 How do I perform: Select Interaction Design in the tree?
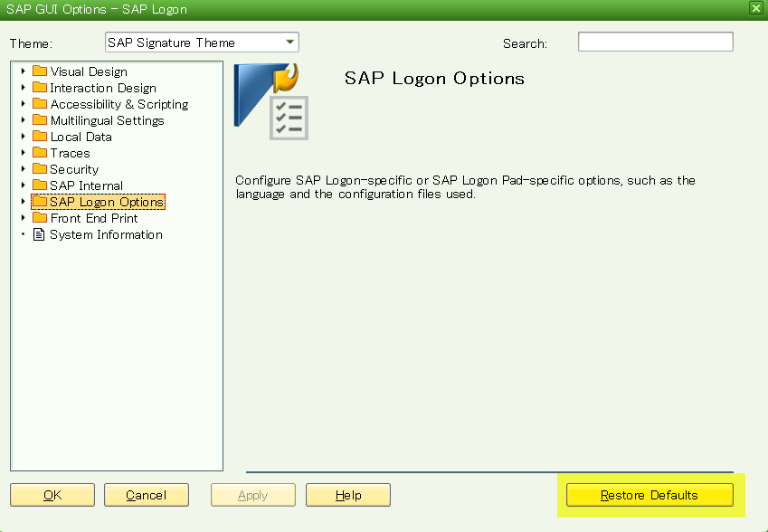coord(103,88)
